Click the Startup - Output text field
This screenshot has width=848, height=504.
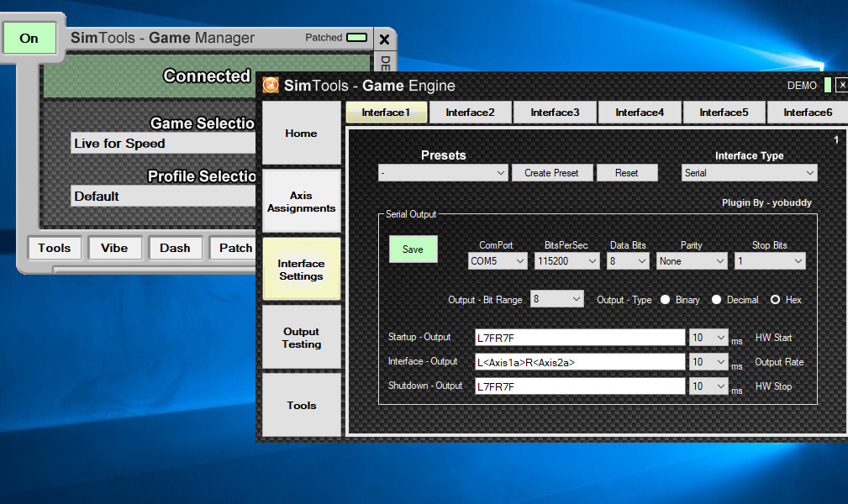(x=580, y=338)
